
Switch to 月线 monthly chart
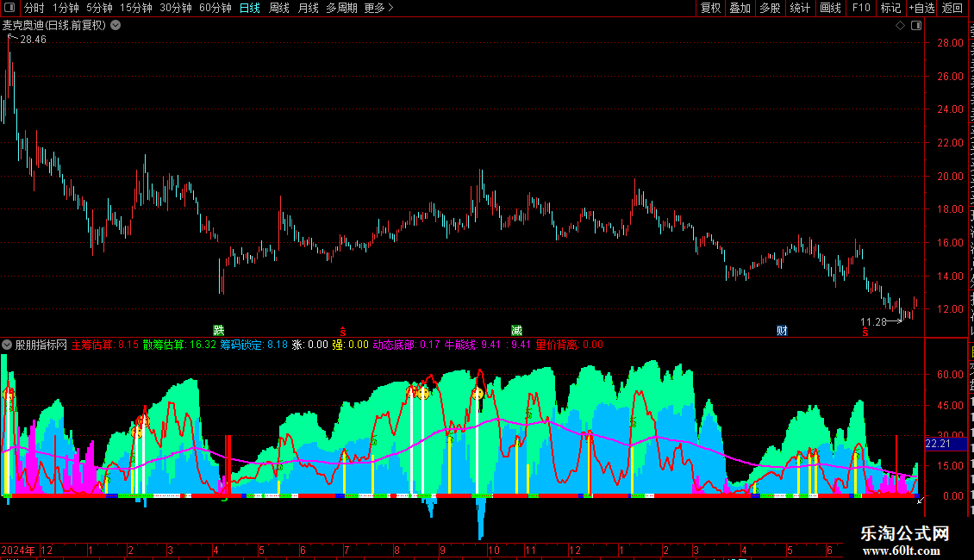coord(308,8)
